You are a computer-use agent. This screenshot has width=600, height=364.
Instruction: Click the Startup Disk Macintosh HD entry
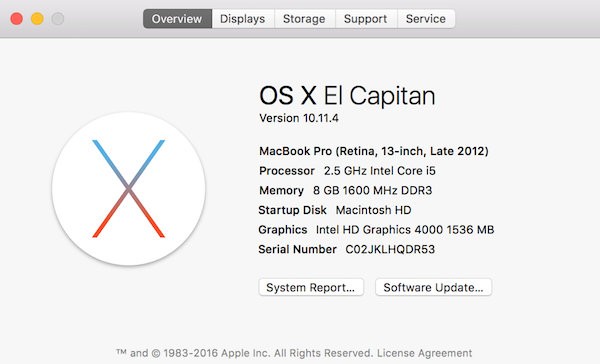335,210
